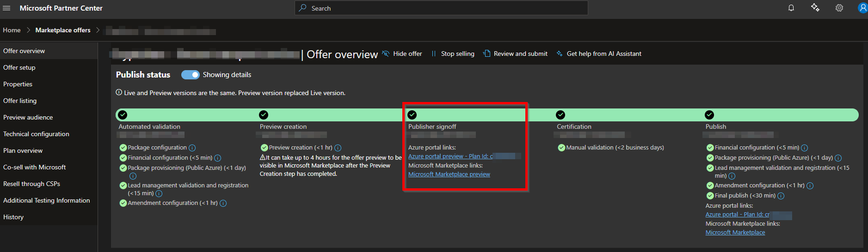Open the notifications bell

pyautogui.click(x=791, y=8)
